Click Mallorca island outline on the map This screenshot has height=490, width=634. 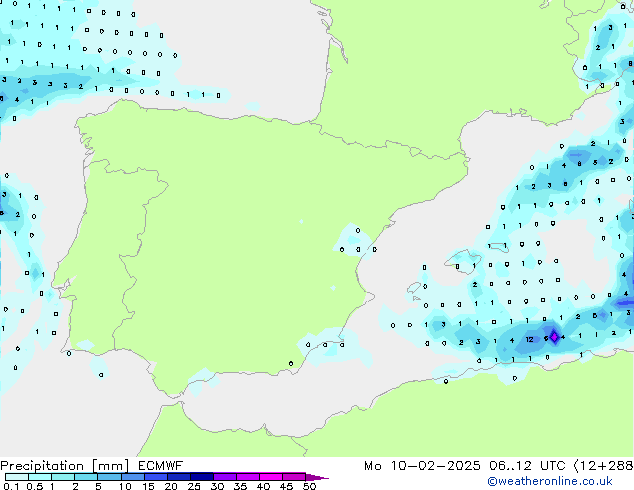[460, 263]
